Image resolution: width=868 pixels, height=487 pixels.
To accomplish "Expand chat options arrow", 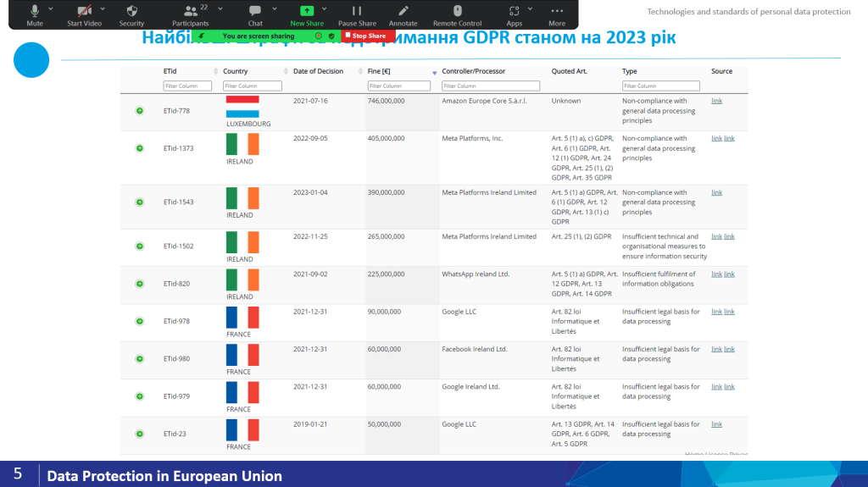I will pyautogui.click(x=274, y=8).
